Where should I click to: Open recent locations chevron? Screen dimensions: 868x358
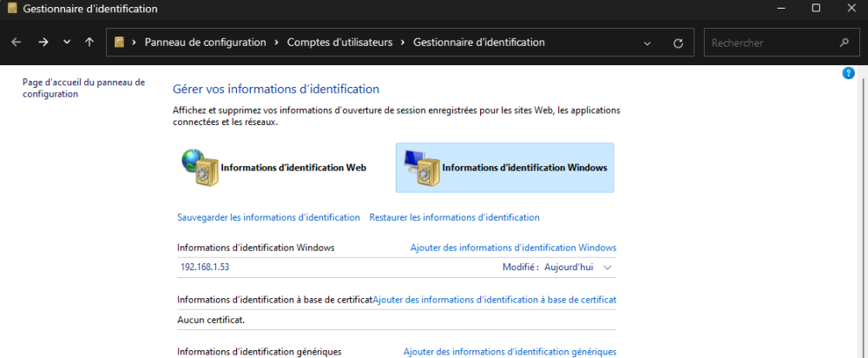67,42
